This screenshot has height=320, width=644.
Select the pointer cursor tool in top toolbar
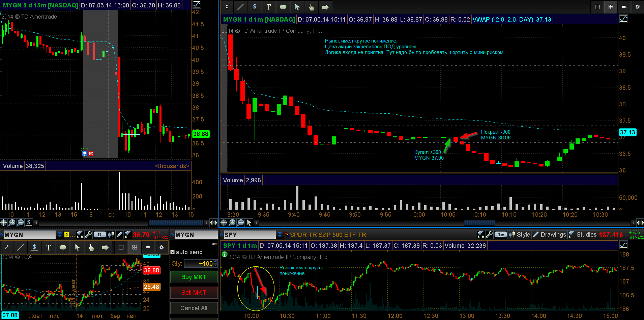pyautogui.click(x=297, y=7)
